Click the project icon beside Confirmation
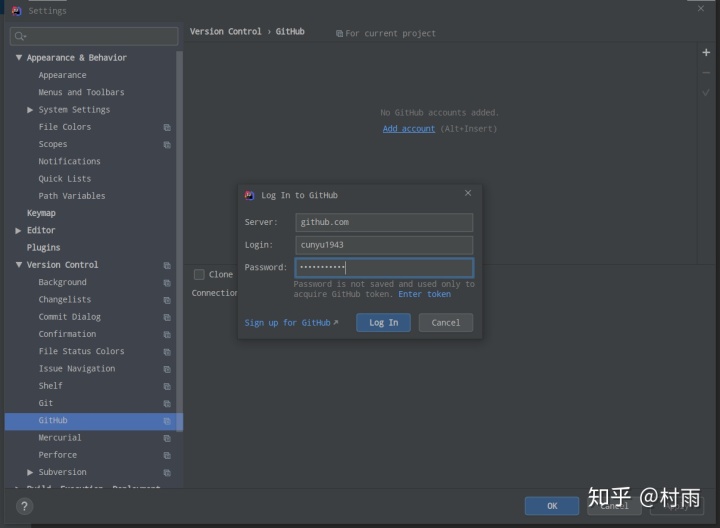Screen dimensions: 720x528 167,335
